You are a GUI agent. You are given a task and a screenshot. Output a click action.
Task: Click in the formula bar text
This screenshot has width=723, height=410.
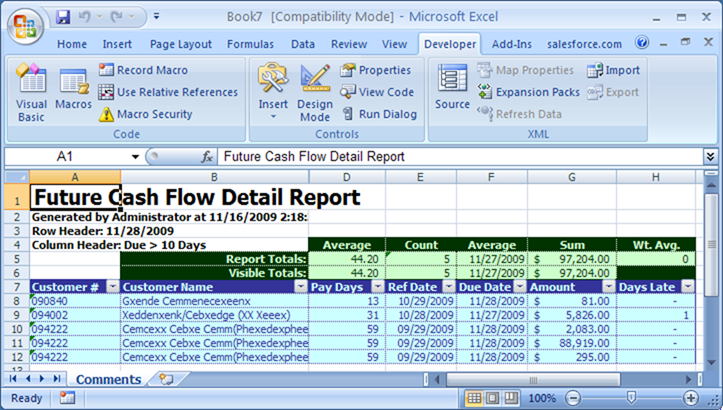pos(461,157)
